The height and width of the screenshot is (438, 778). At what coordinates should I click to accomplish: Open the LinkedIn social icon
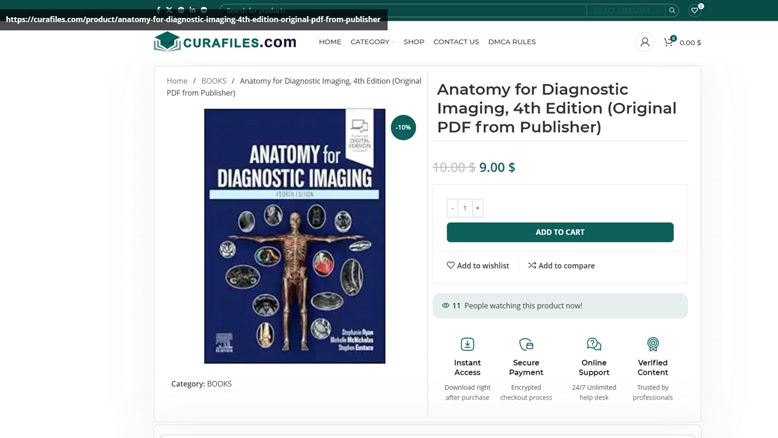192,10
